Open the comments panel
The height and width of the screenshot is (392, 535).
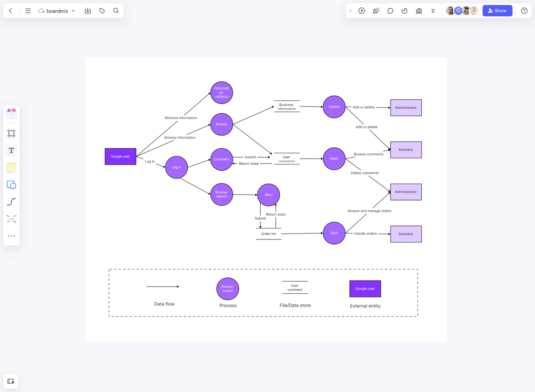click(x=390, y=11)
